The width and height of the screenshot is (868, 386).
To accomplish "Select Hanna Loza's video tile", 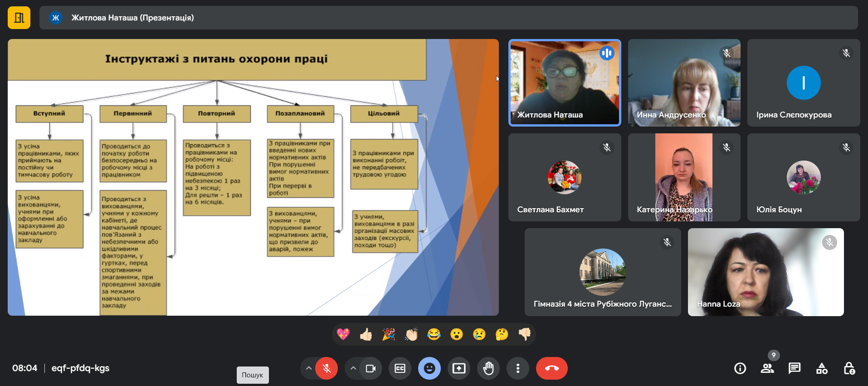I will [766, 272].
